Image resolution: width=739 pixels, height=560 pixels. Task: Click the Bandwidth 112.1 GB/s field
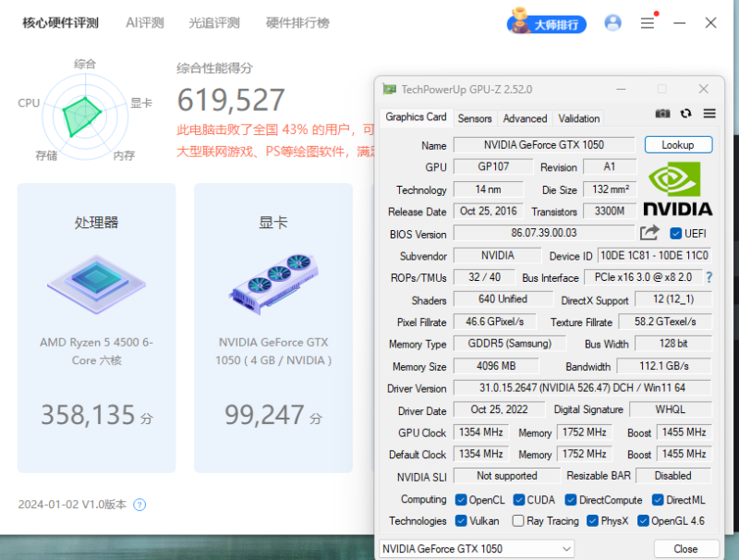click(663, 366)
